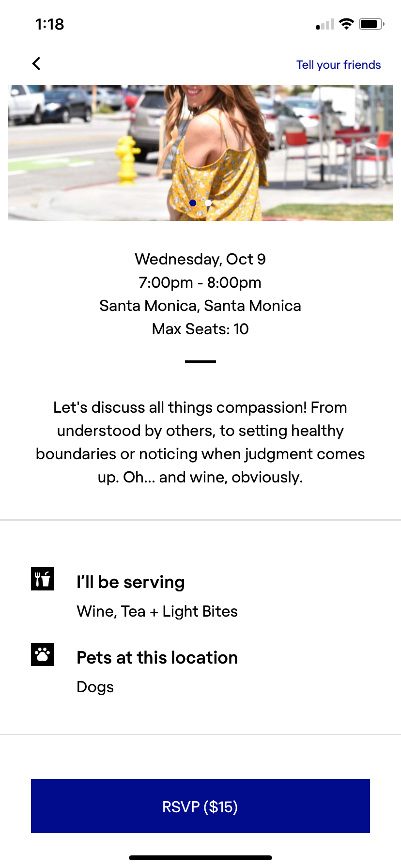The height and width of the screenshot is (868, 401).
Task: Tap the home indicator bar
Action: pyautogui.click(x=200, y=858)
